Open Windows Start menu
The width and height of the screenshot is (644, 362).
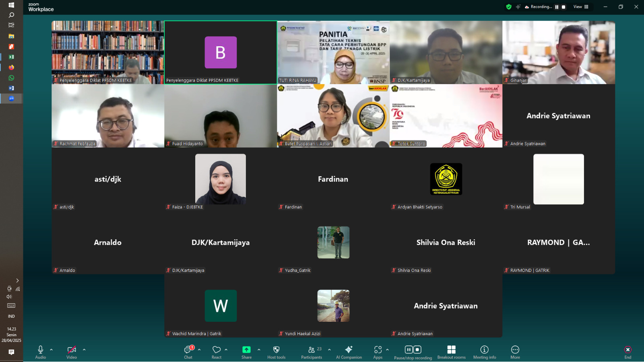tap(11, 5)
